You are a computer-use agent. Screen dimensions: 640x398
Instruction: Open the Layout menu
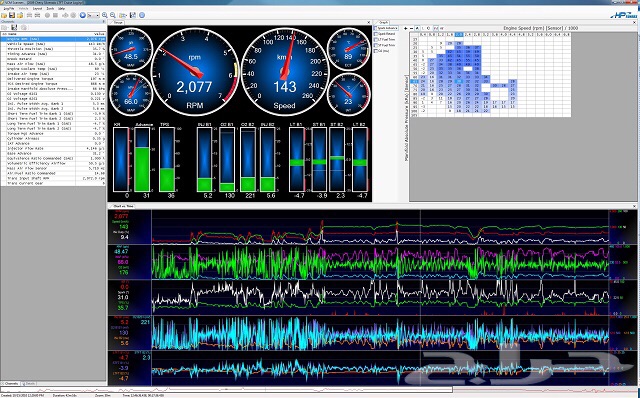pyautogui.click(x=37, y=8)
